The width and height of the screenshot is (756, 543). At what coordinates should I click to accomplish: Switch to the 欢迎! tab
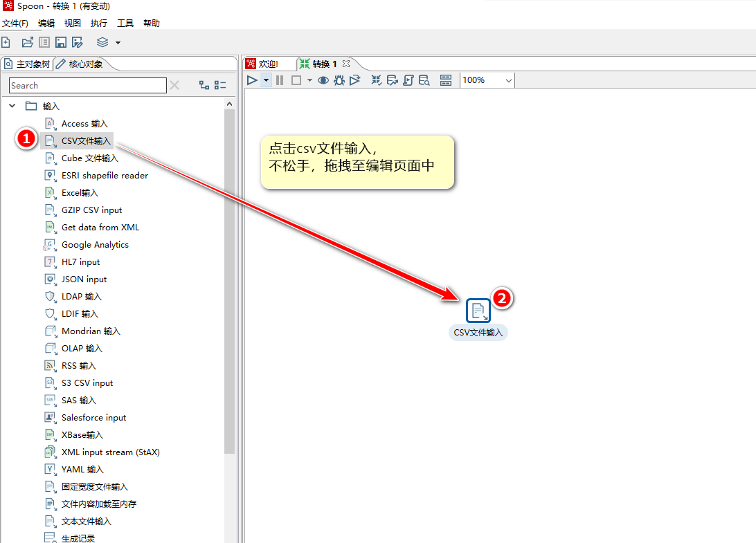pyautogui.click(x=262, y=64)
